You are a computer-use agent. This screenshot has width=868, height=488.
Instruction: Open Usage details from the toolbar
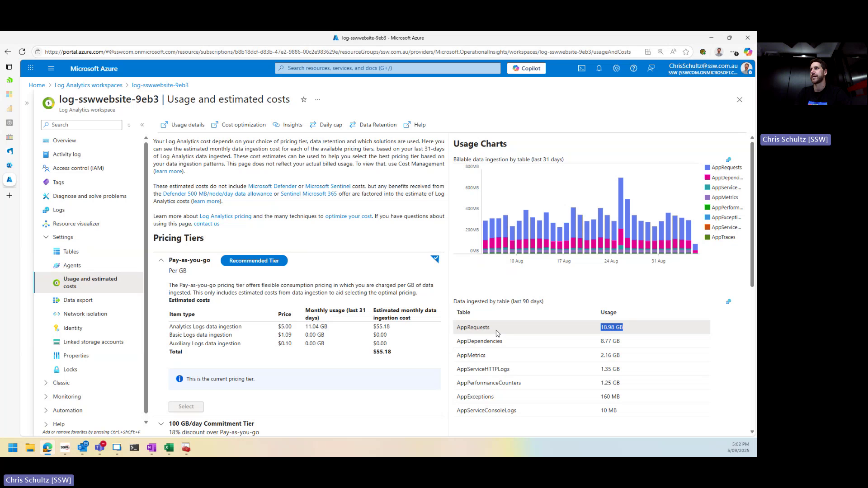pyautogui.click(x=183, y=125)
